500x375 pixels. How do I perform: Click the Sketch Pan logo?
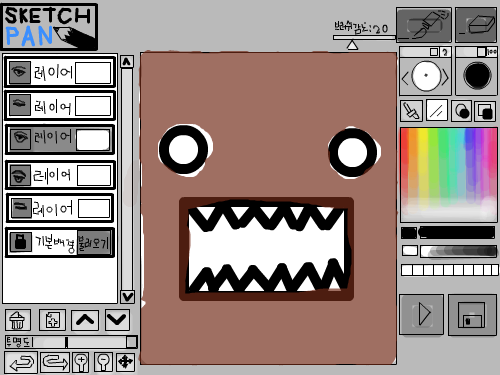50,27
